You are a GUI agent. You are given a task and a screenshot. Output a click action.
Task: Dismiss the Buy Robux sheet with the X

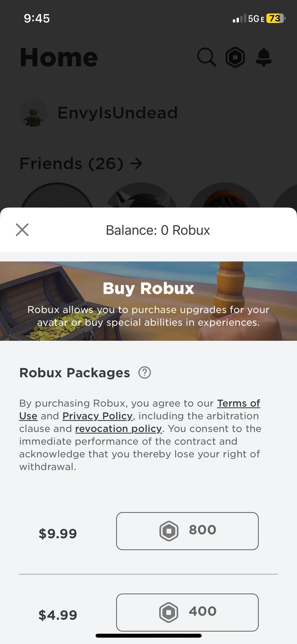click(22, 230)
